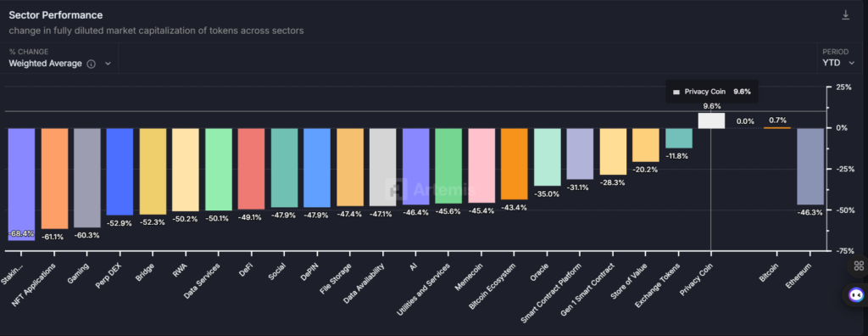
Task: Click the chevron next to Weighted Average
Action: (108, 64)
